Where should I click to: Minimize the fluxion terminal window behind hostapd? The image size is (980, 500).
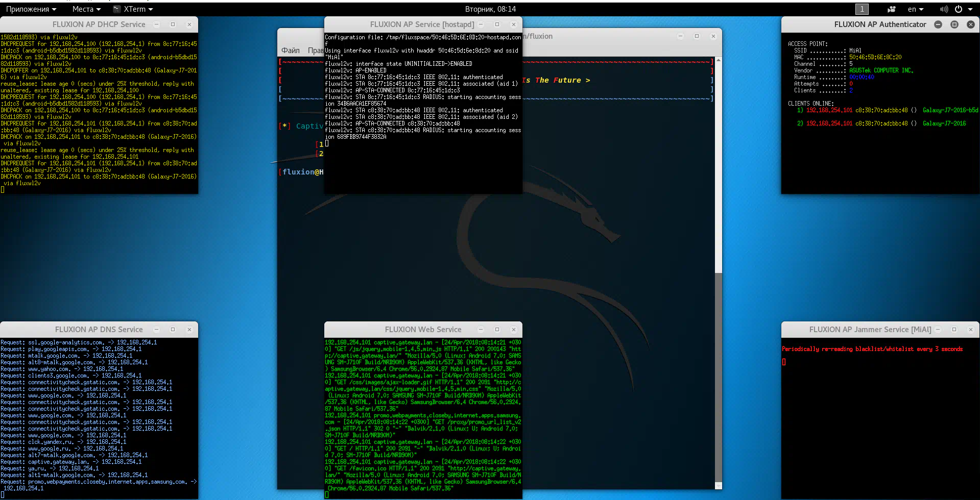click(x=680, y=36)
